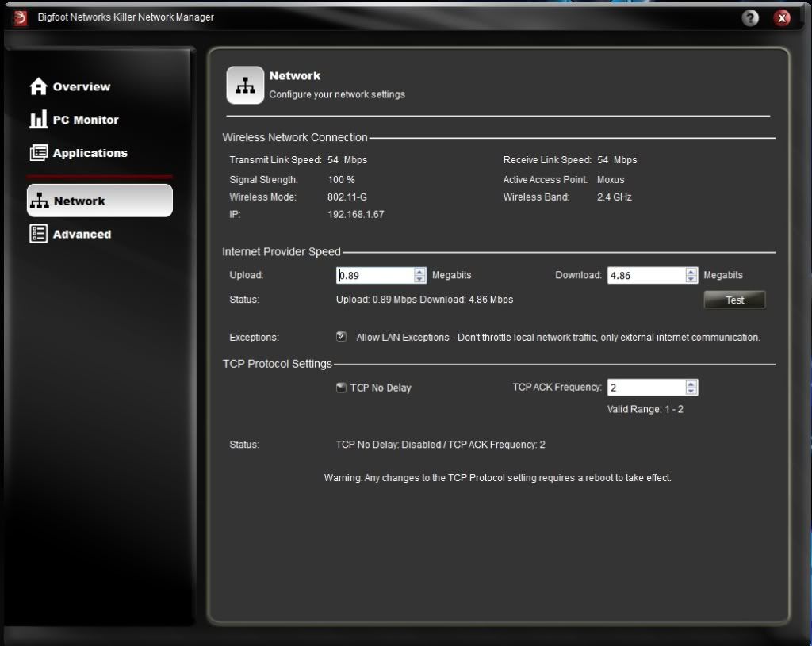Viewport: 812px width, 646px height.
Task: Click the status text Upload: 0.89 Mbps Download: 4.86 Mbps
Action: (425, 299)
